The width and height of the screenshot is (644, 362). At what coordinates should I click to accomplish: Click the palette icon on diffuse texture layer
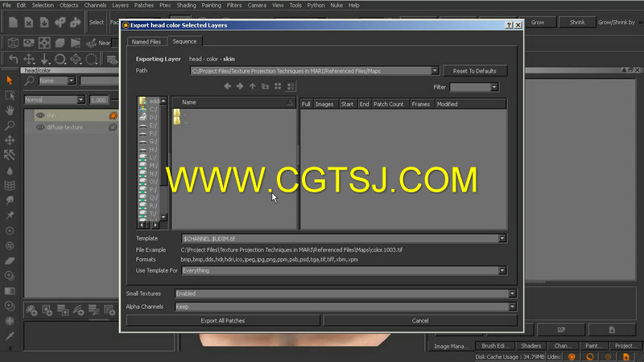coord(113,127)
